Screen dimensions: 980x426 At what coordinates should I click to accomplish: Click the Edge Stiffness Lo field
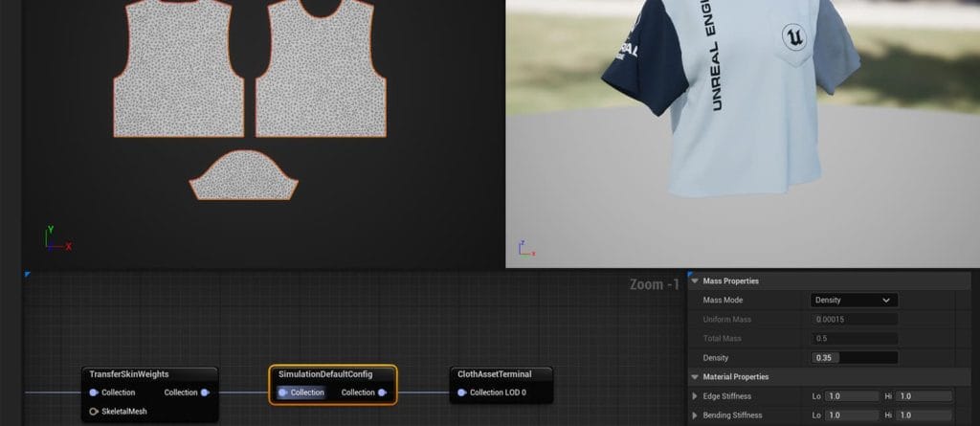851,396
